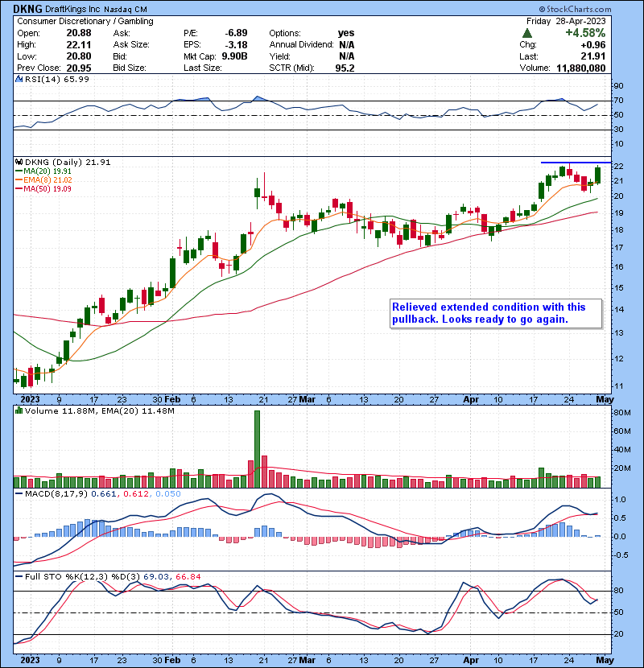Click the DKNG (Daily) 21.91 panel label

[x=68, y=163]
